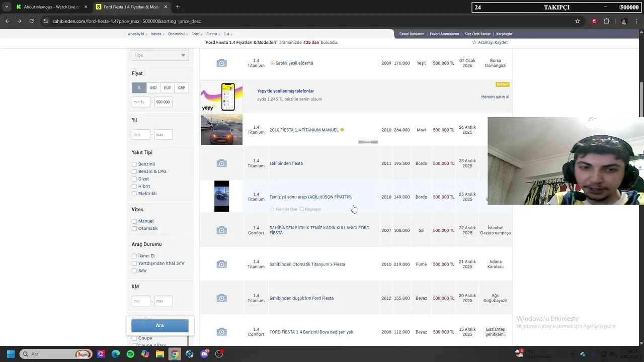Open Microsoft Edge from the taskbar
This screenshot has width=644, height=362.
116,354
